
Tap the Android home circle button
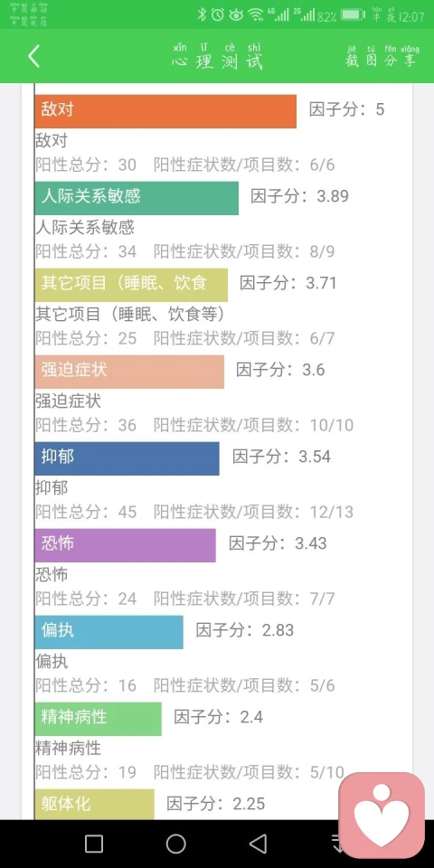pos(176,844)
